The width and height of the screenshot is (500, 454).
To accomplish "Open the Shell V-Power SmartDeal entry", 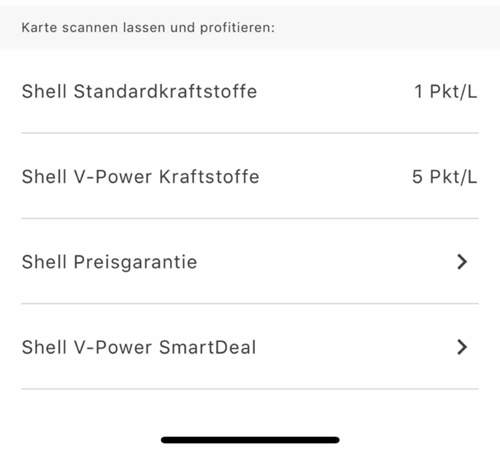I will [x=250, y=347].
